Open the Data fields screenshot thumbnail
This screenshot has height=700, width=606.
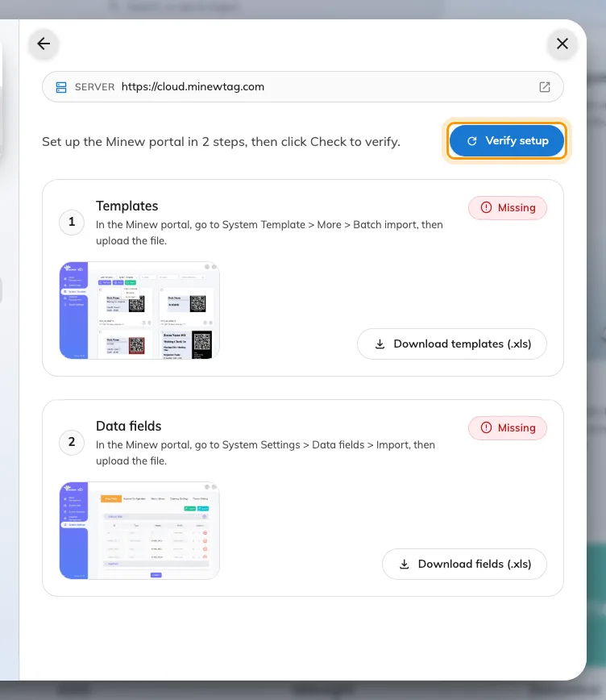(x=139, y=531)
